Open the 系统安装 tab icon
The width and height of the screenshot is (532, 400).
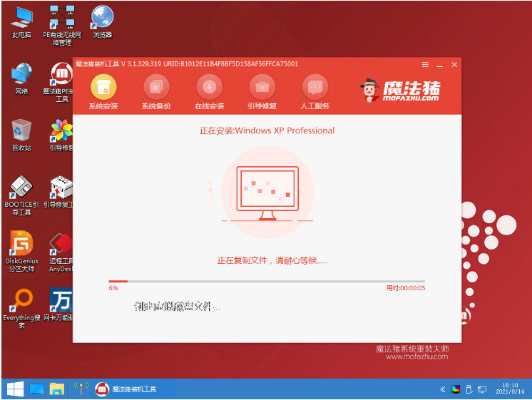[103, 88]
